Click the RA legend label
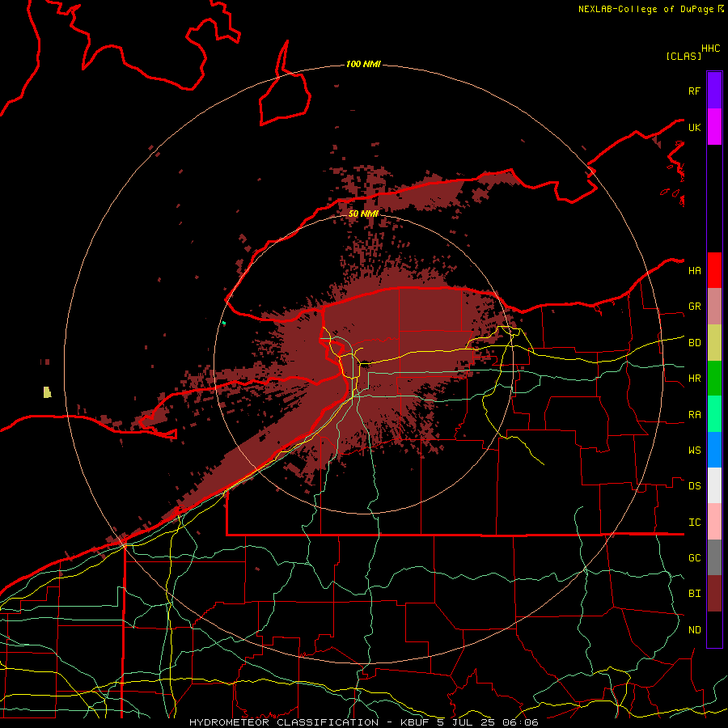Image resolution: width=728 pixels, height=728 pixels. coord(695,415)
